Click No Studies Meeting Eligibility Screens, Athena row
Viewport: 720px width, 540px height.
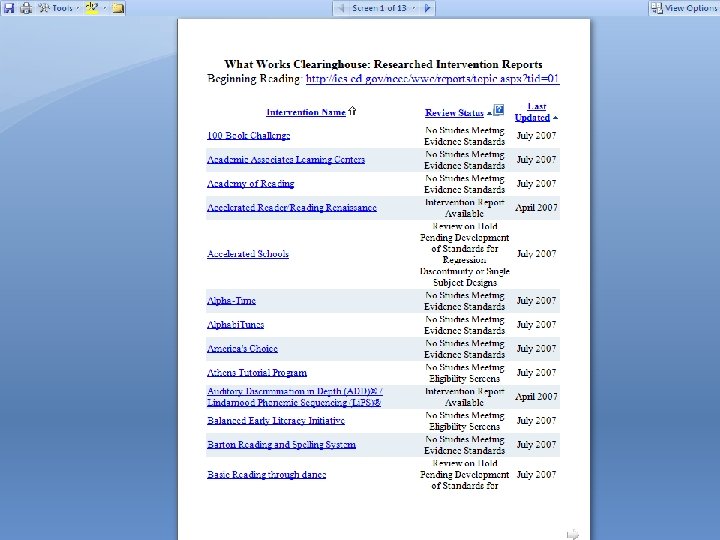pos(464,373)
